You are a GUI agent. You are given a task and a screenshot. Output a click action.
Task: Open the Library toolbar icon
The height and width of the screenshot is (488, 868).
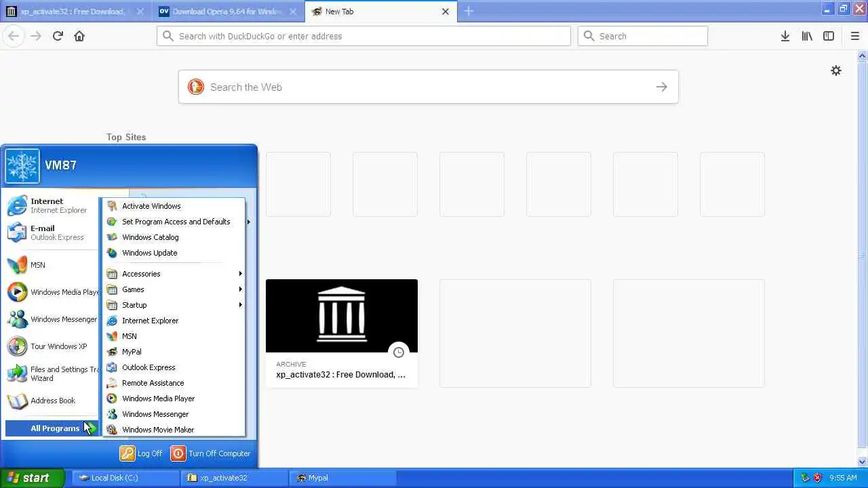(x=807, y=36)
